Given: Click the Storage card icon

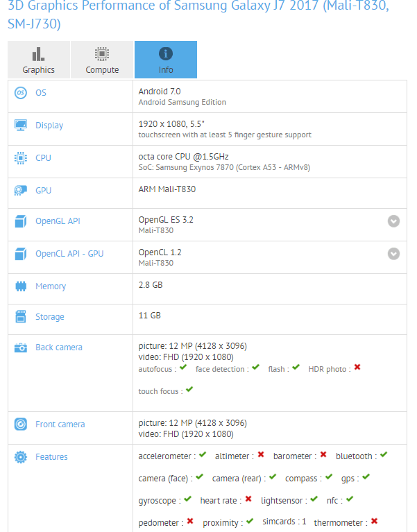Looking at the screenshot, I should tap(21, 316).
